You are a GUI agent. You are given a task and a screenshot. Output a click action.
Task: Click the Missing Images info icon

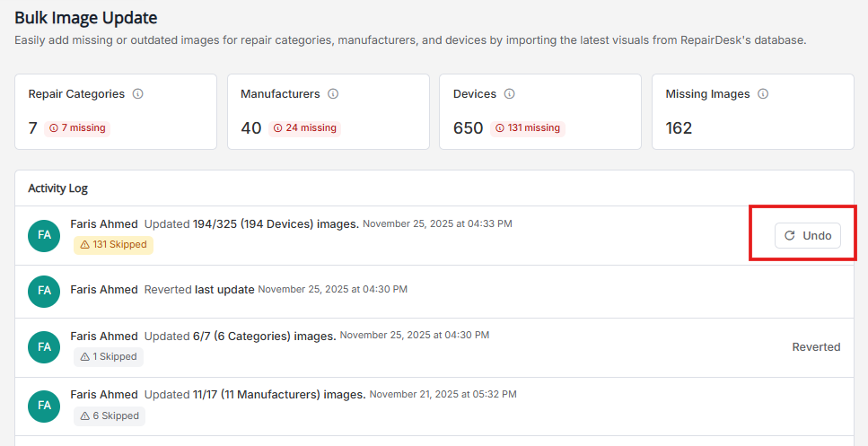coord(763,94)
